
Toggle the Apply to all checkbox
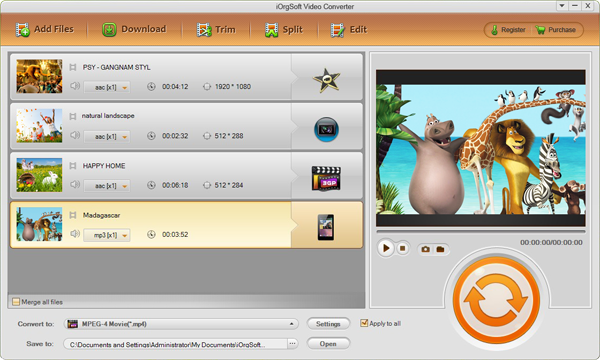click(364, 323)
